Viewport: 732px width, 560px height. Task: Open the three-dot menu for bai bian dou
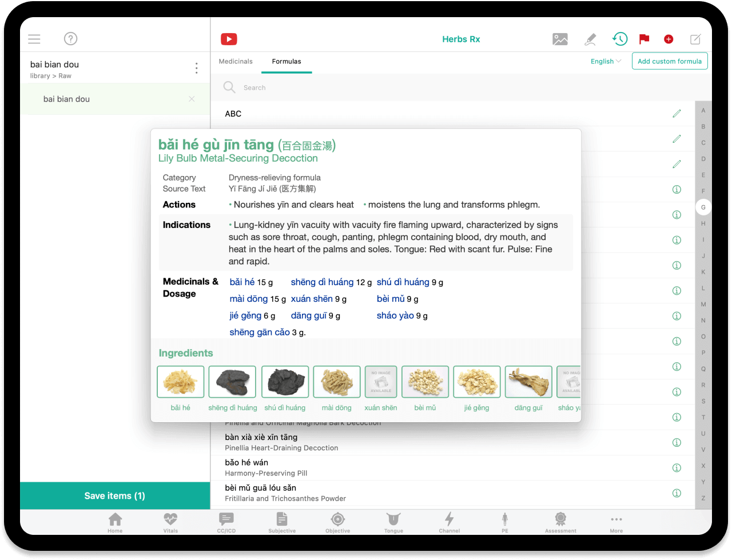click(x=196, y=68)
